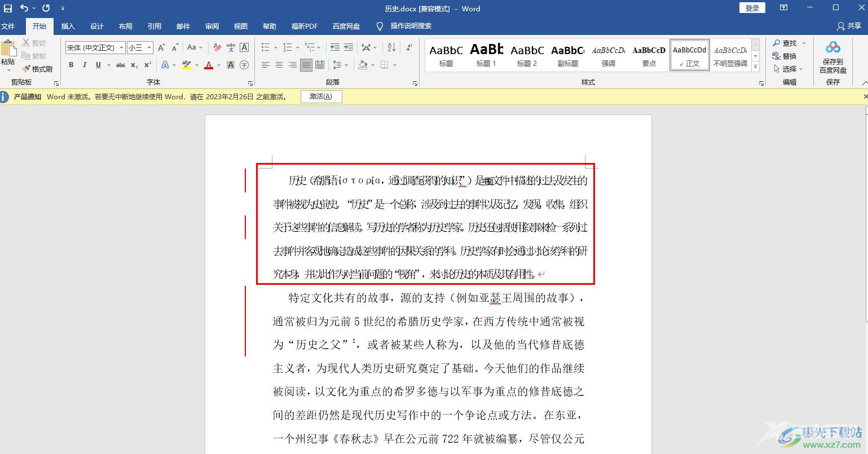This screenshot has height=454, width=868.
Task: Click the font color red A swatch
Action: pyautogui.click(x=209, y=65)
